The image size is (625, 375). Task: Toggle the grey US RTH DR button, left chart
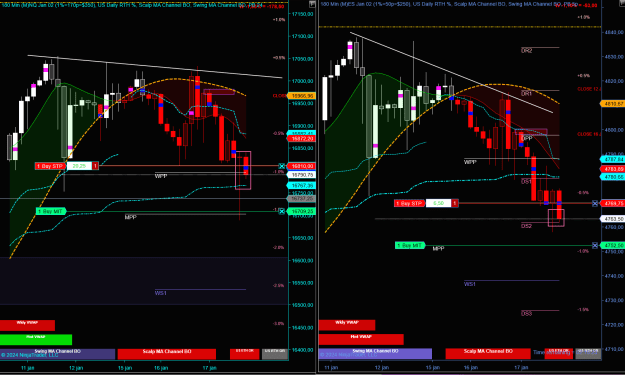coord(275,354)
